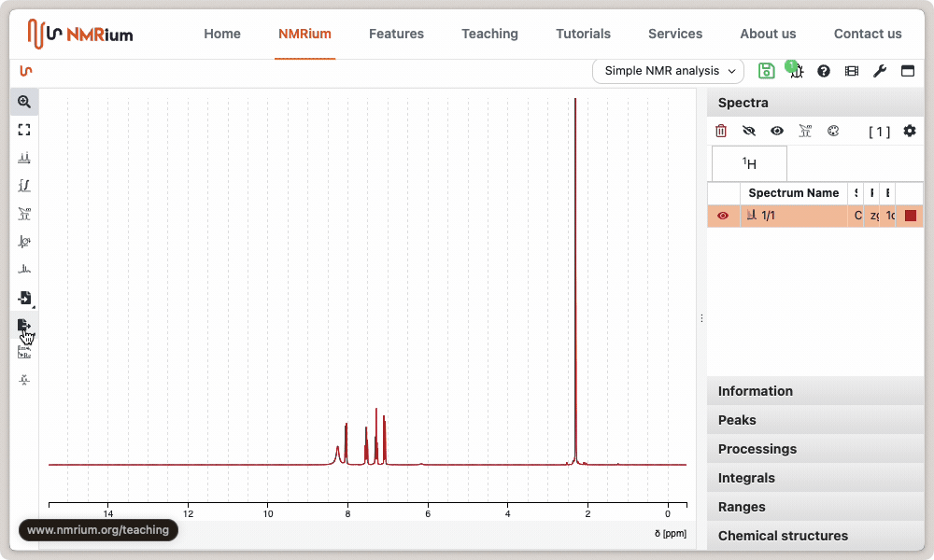Open the bug report log icon

[795, 71]
